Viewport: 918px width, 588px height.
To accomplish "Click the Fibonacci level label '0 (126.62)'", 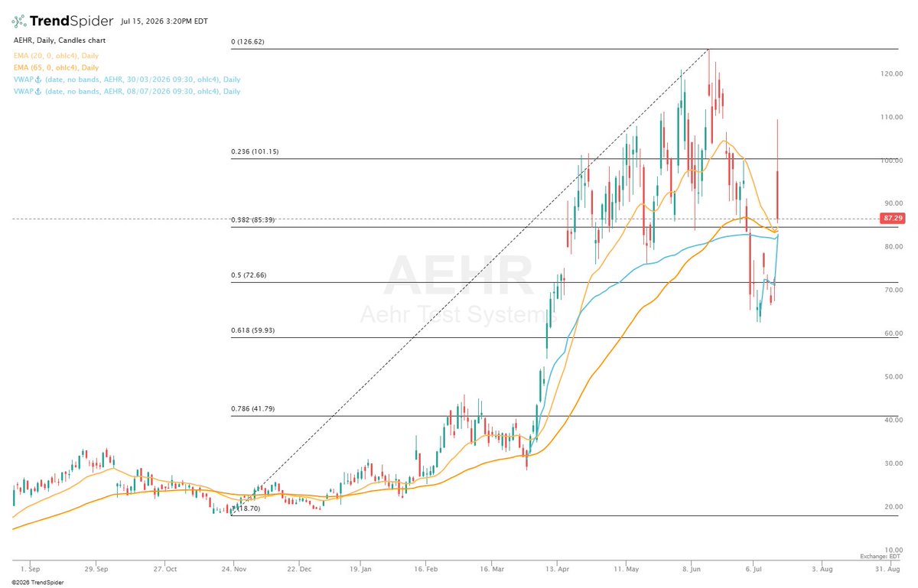I will point(248,42).
